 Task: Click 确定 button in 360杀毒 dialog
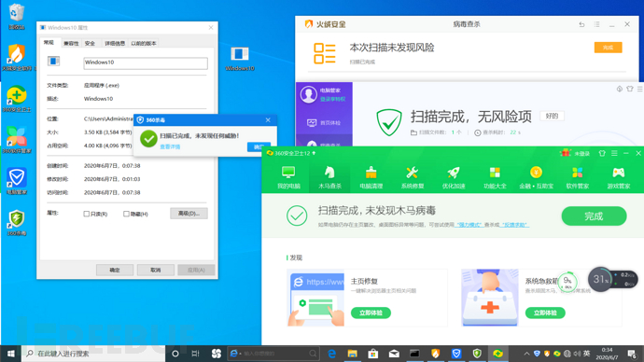[259, 146]
